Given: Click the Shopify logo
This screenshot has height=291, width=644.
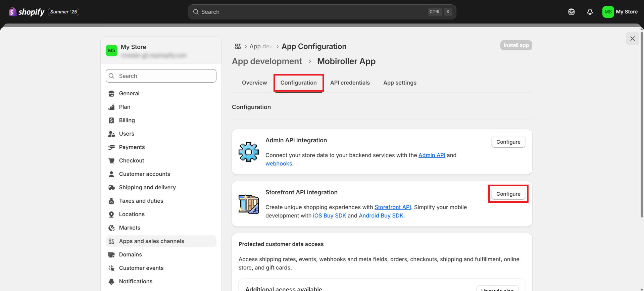Looking at the screenshot, I should coord(26,12).
